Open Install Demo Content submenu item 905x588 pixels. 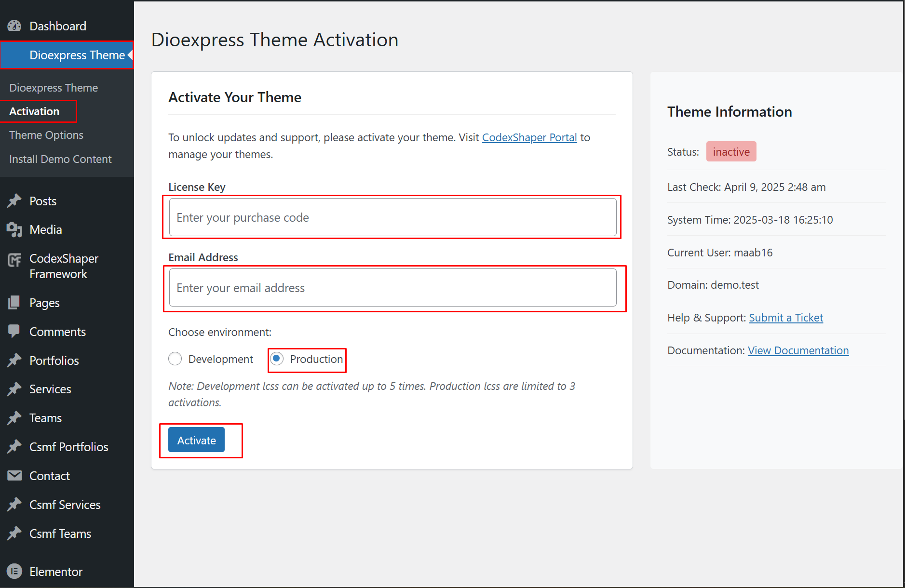pyautogui.click(x=60, y=159)
